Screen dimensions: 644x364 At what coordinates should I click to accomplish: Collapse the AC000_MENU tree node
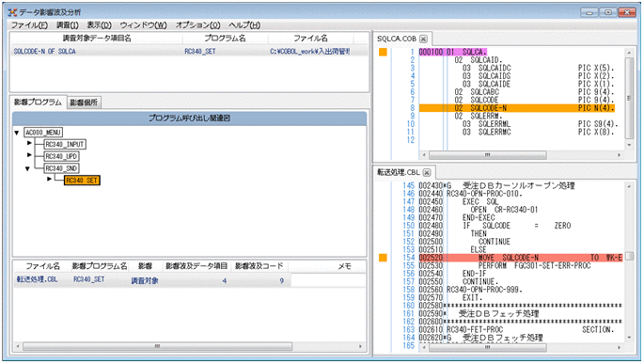[x=17, y=133]
